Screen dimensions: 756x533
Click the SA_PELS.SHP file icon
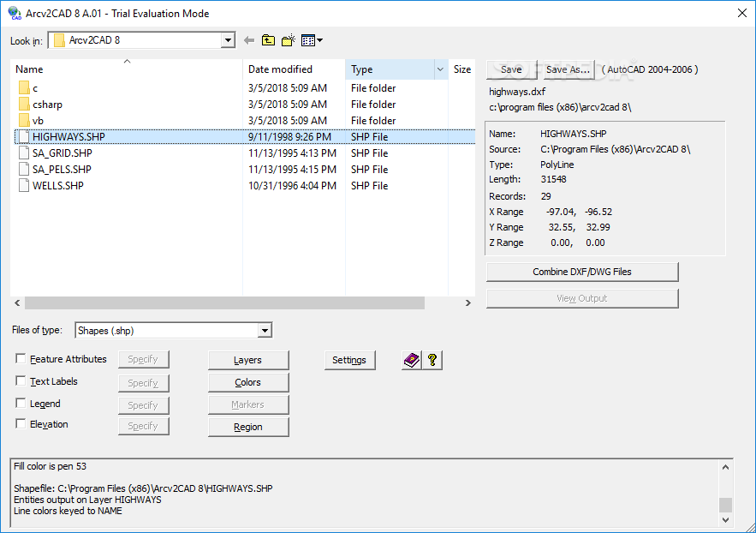[x=24, y=169]
